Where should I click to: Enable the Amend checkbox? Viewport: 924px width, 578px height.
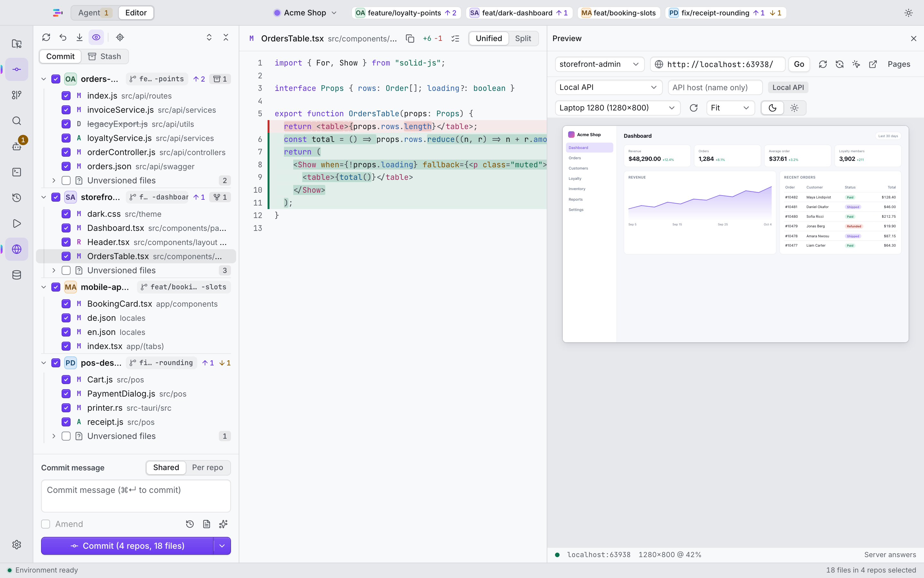(x=46, y=524)
